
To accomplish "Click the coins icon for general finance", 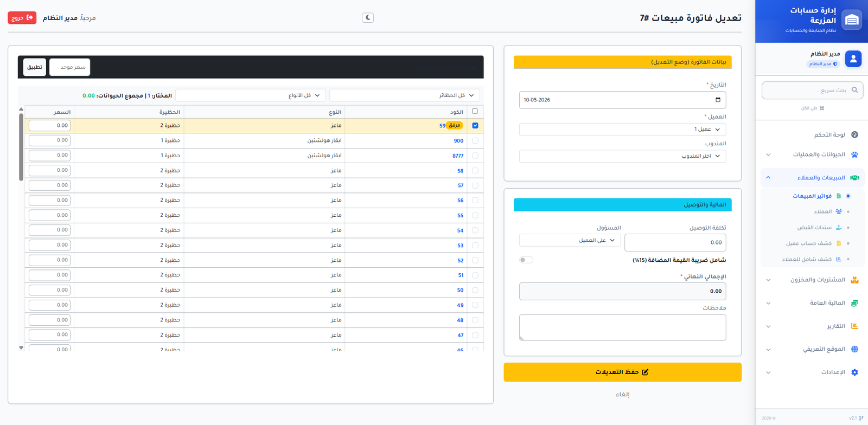I will [x=855, y=303].
